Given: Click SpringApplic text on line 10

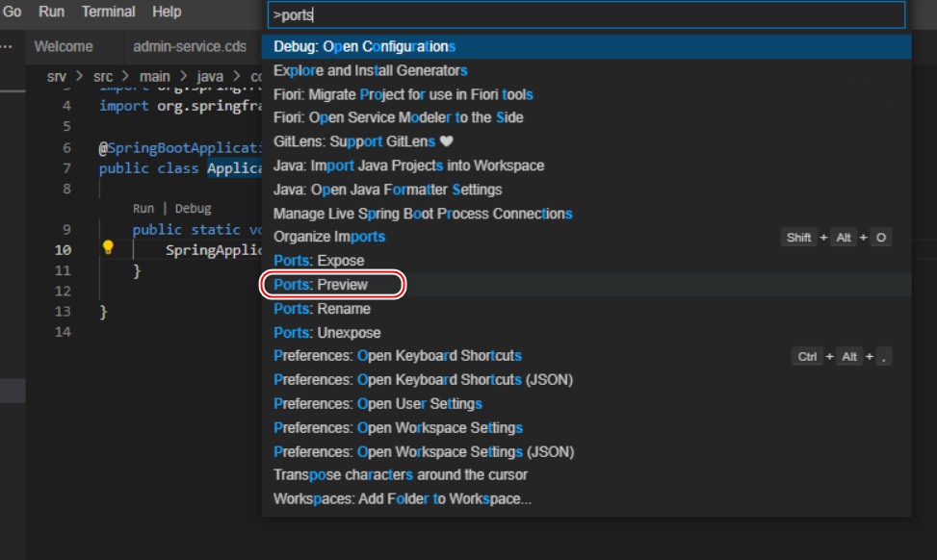Looking at the screenshot, I should click(214, 250).
